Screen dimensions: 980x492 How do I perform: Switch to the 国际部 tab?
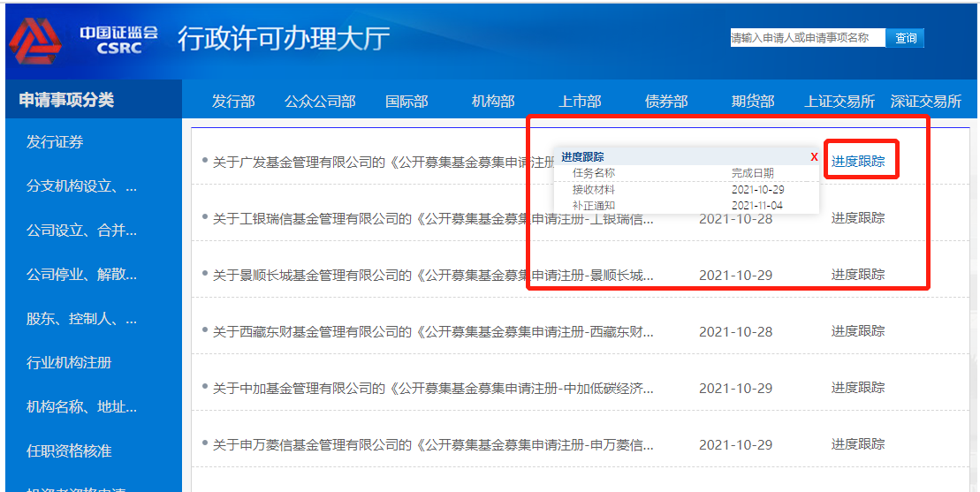[406, 102]
